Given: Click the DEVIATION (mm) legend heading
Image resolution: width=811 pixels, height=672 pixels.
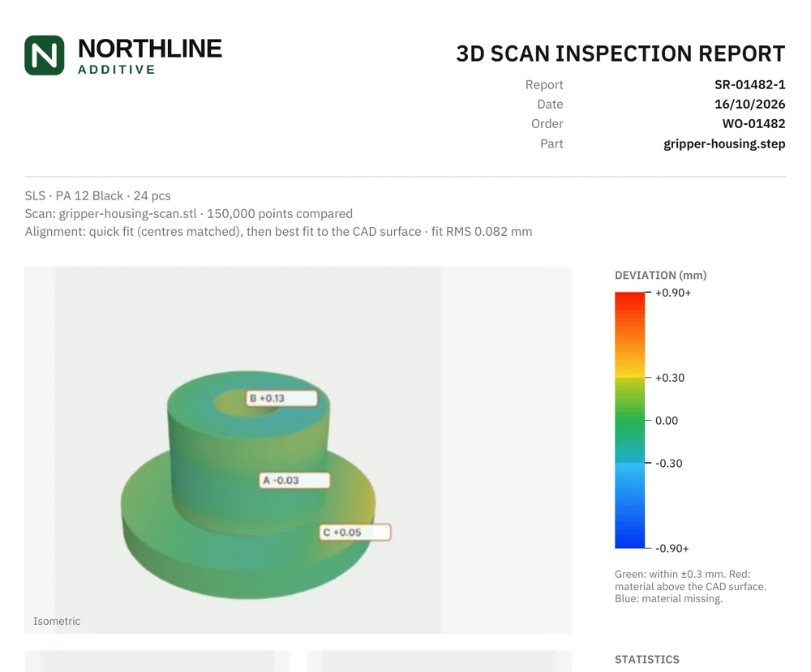Looking at the screenshot, I should (660, 276).
